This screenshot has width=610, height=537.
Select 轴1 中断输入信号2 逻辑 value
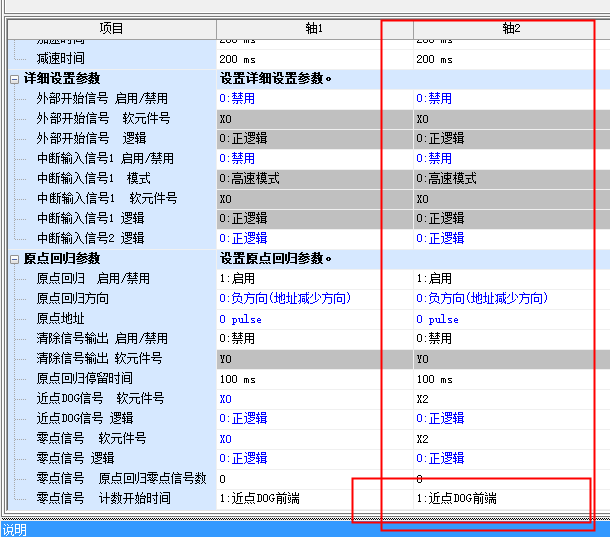(314, 239)
